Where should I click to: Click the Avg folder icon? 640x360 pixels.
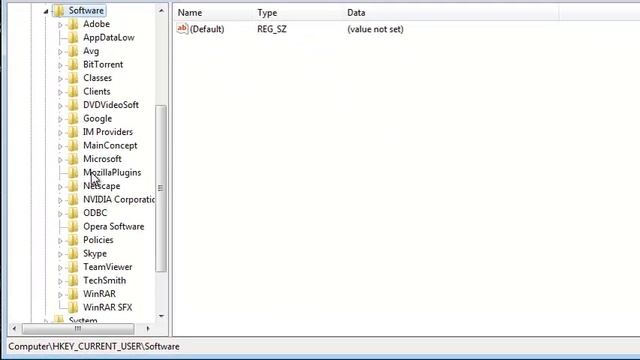click(x=73, y=51)
